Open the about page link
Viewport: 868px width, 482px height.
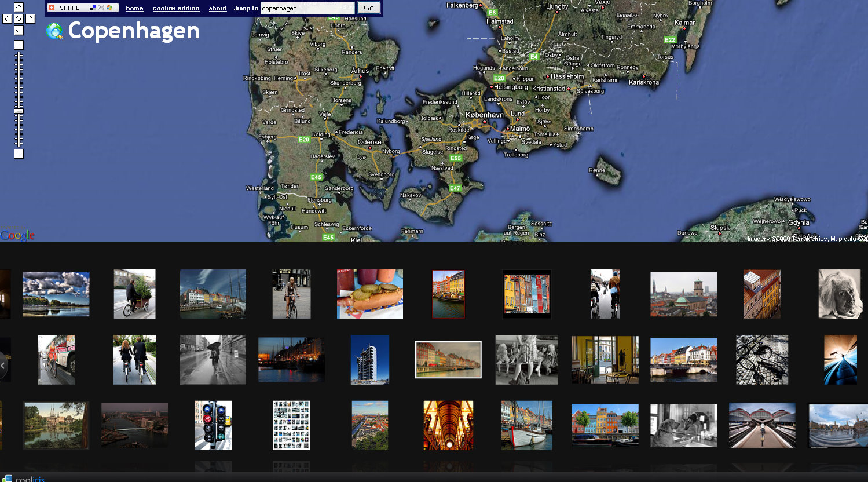click(218, 8)
